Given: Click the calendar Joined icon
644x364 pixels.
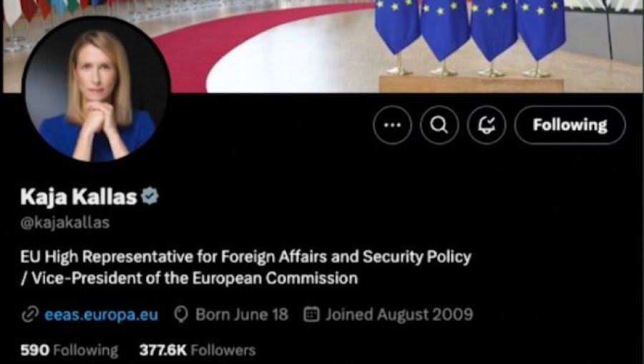Looking at the screenshot, I should tap(311, 315).
